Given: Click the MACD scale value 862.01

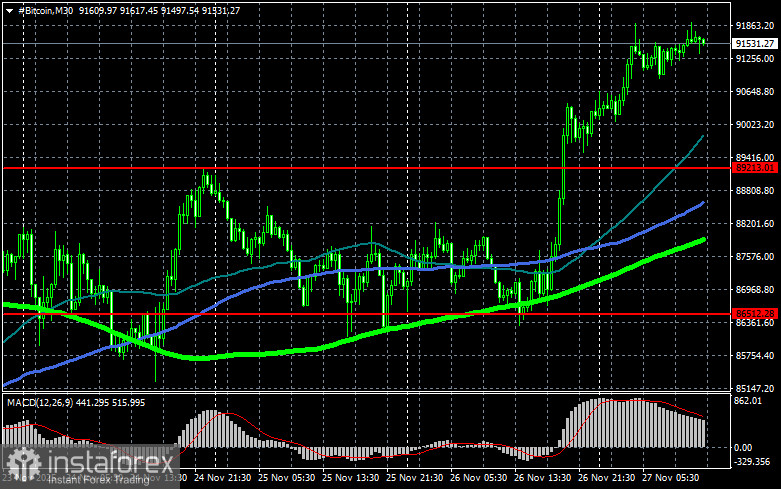Looking at the screenshot, I should (x=748, y=401).
